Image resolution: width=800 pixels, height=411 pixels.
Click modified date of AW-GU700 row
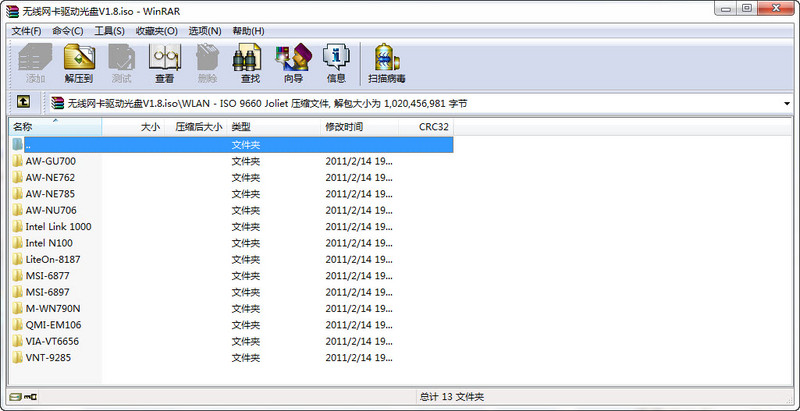[x=359, y=161]
